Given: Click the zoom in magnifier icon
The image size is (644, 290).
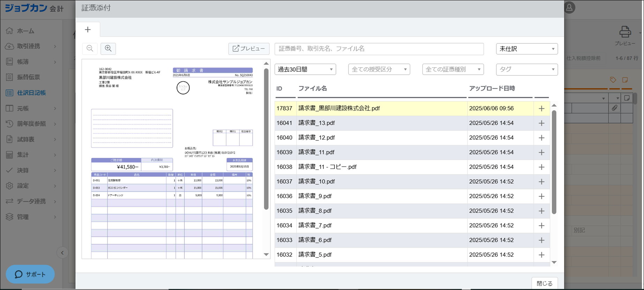Looking at the screenshot, I should tap(108, 49).
